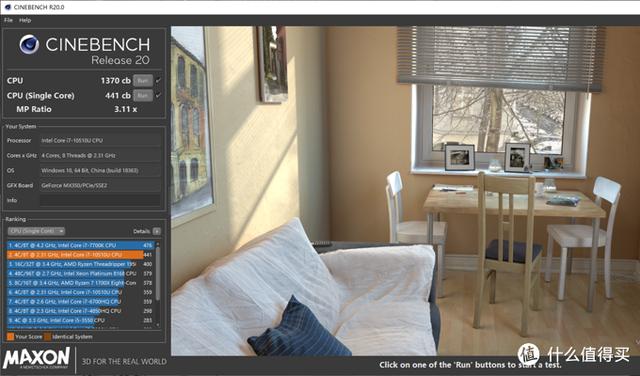
Task: Click the Details arrow icon in Ranking
Action: coord(156,231)
